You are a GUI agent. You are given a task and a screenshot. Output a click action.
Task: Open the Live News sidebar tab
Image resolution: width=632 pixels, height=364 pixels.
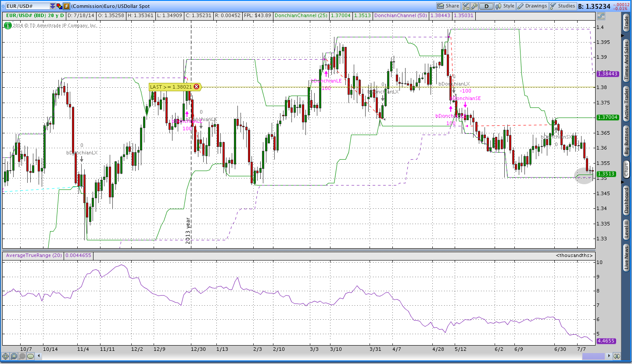626,257
